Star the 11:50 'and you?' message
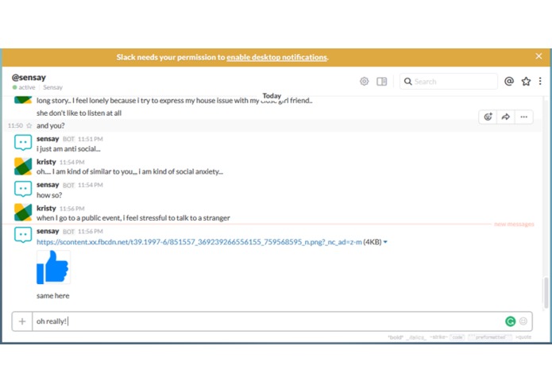This screenshot has width=552, height=392. click(x=29, y=125)
